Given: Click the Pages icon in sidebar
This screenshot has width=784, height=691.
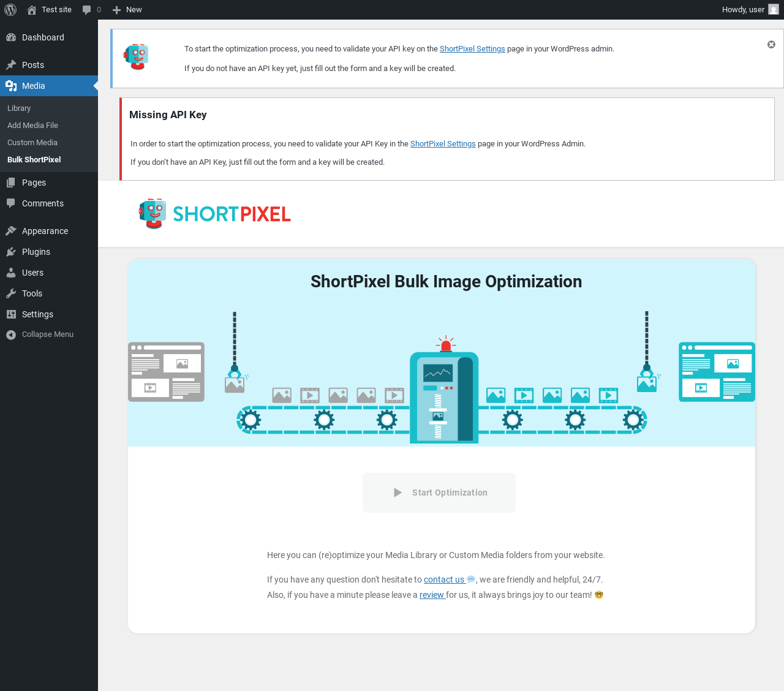Looking at the screenshot, I should [11, 183].
